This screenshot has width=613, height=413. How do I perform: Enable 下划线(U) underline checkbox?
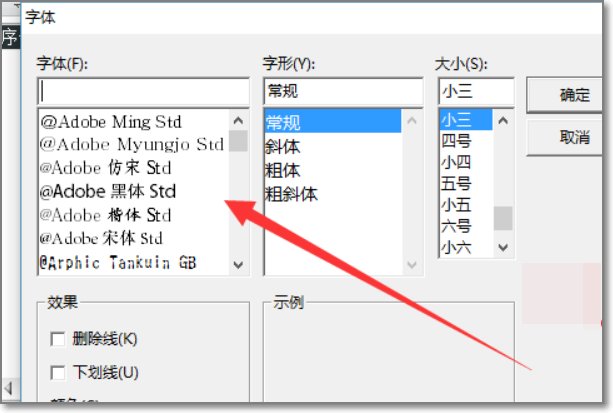[58, 372]
